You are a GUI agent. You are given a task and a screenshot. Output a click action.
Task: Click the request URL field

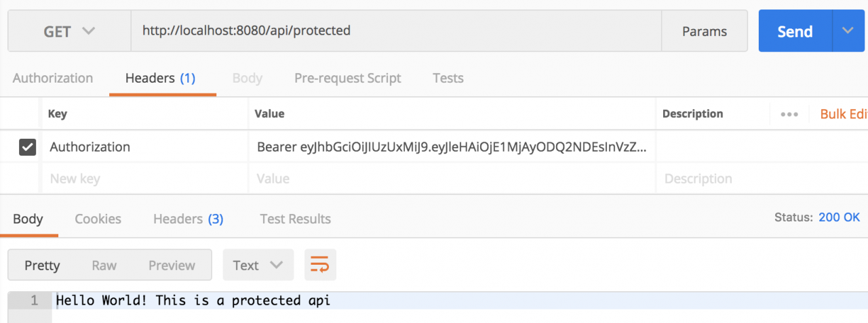coord(396,31)
